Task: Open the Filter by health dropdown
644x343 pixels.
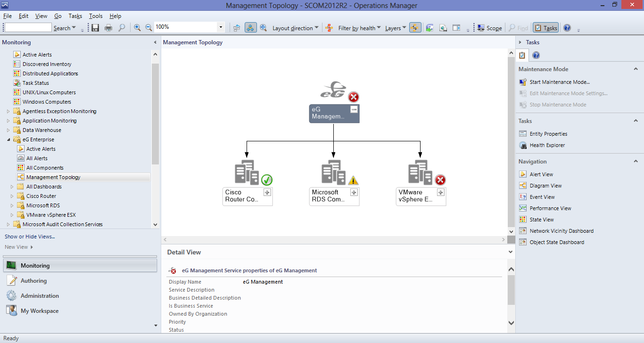Action: point(360,28)
